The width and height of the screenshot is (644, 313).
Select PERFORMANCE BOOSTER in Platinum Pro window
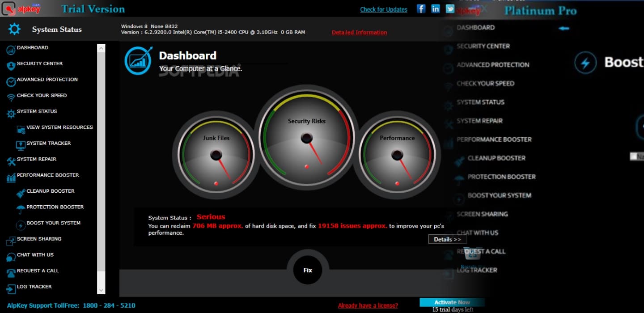(494, 140)
